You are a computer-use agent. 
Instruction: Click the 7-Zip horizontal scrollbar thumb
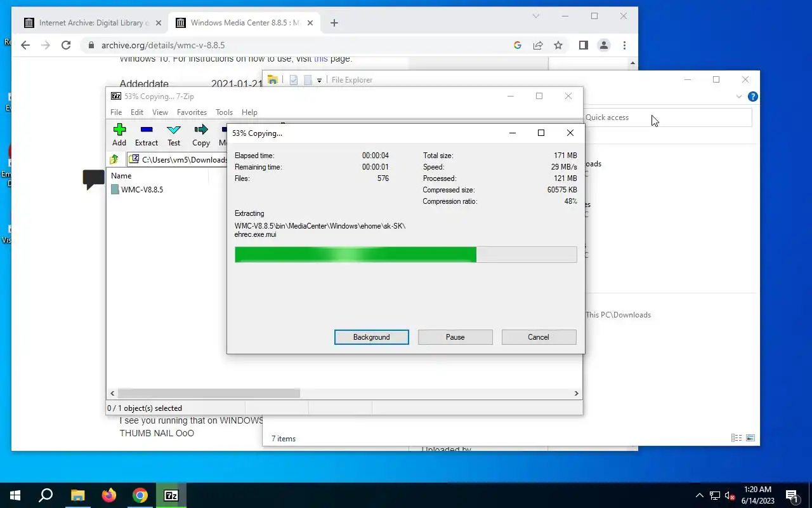click(x=209, y=394)
